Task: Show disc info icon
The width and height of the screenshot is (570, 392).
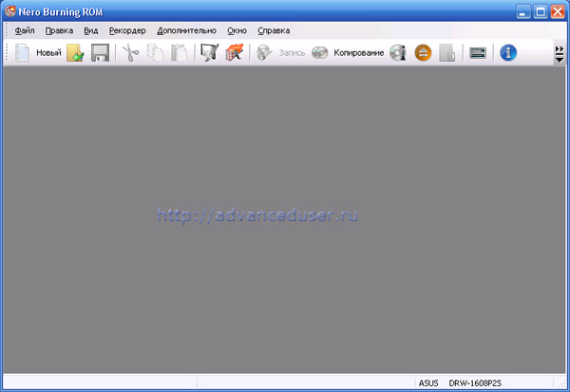Action: pos(398,53)
